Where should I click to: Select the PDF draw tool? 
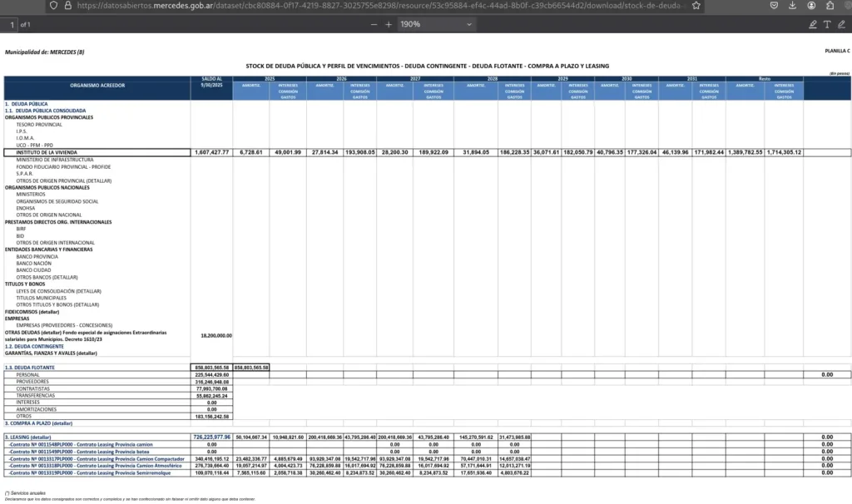click(x=842, y=24)
